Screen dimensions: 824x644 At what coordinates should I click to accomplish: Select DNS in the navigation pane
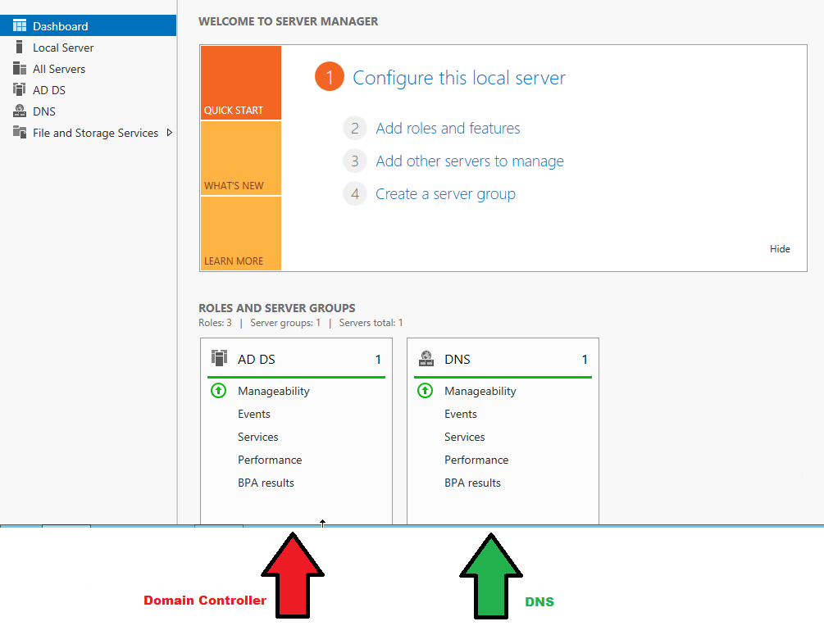pos(89,111)
